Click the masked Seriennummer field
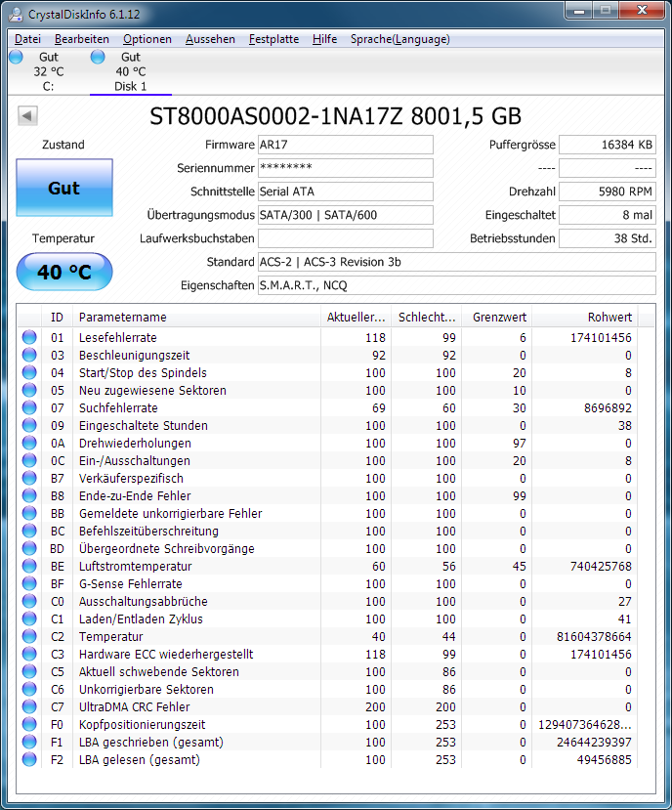 [x=346, y=168]
